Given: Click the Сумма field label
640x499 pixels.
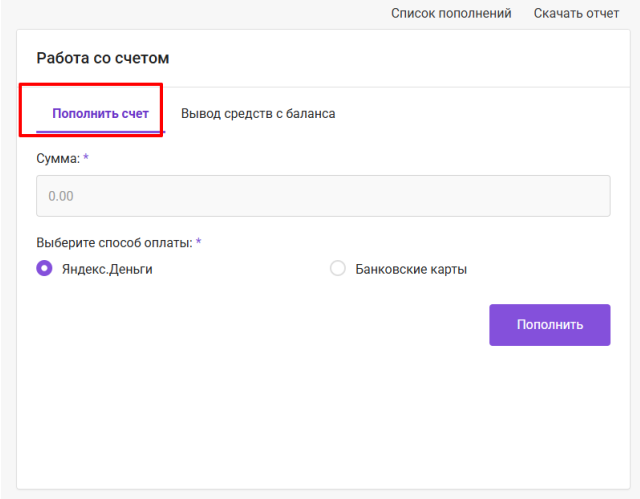Looking at the screenshot, I should coord(58,158).
